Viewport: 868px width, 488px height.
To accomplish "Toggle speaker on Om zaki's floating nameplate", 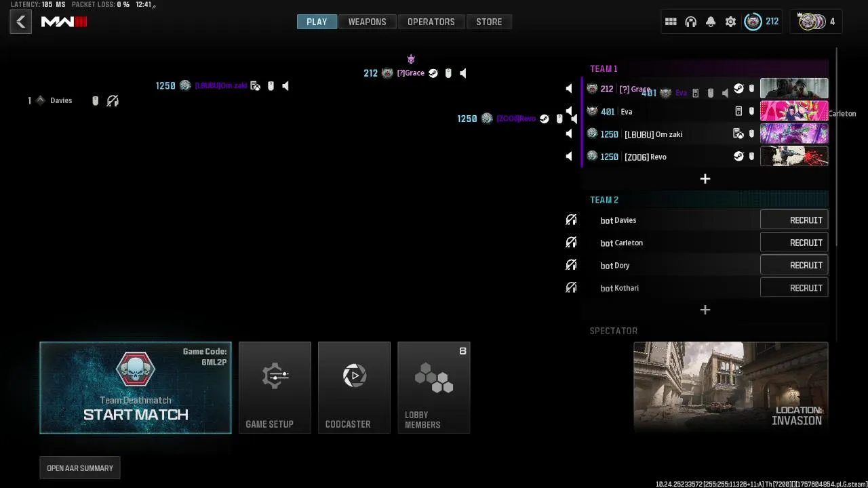I will [x=285, y=86].
